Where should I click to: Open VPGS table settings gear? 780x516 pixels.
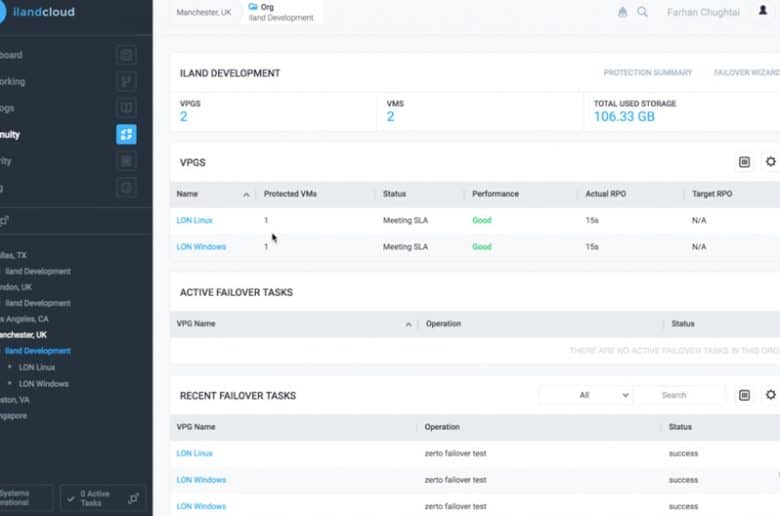tap(771, 162)
